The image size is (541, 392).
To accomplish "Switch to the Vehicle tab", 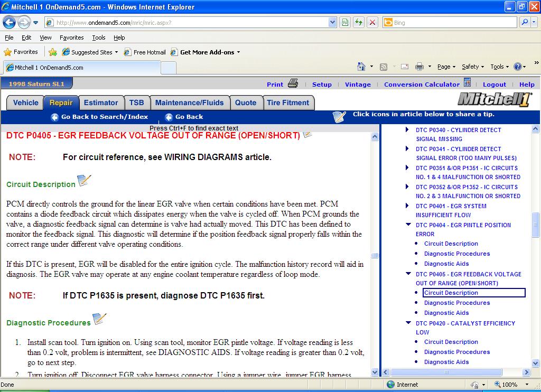I will pos(25,102).
